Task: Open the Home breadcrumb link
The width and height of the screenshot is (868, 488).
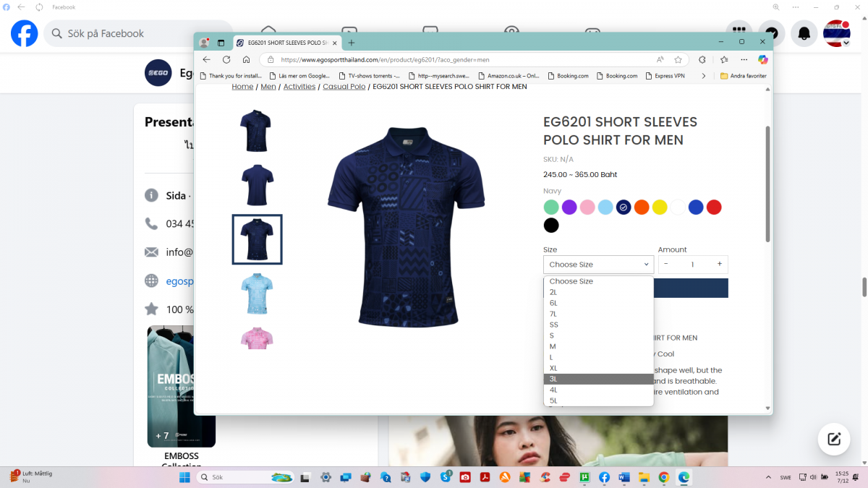Action: 242,87
